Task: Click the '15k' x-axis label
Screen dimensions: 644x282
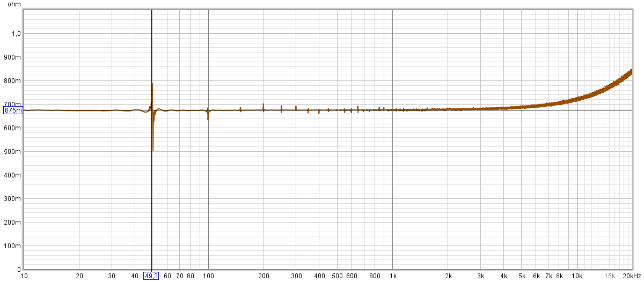Action: click(x=610, y=276)
